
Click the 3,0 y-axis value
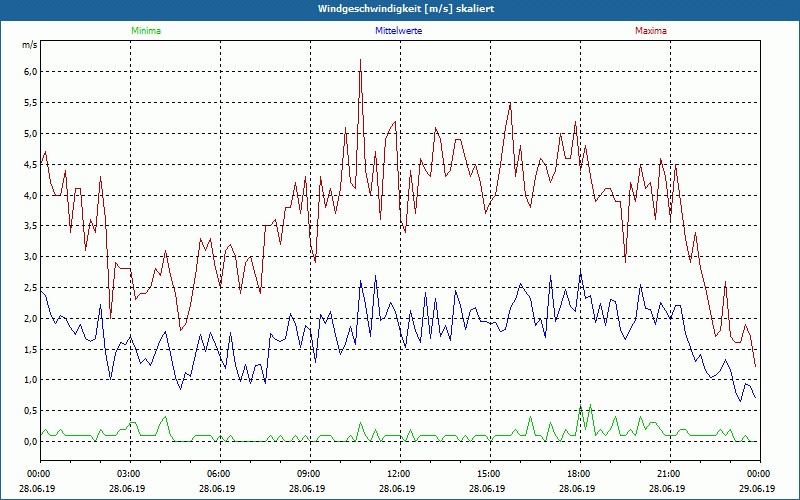tap(31, 257)
